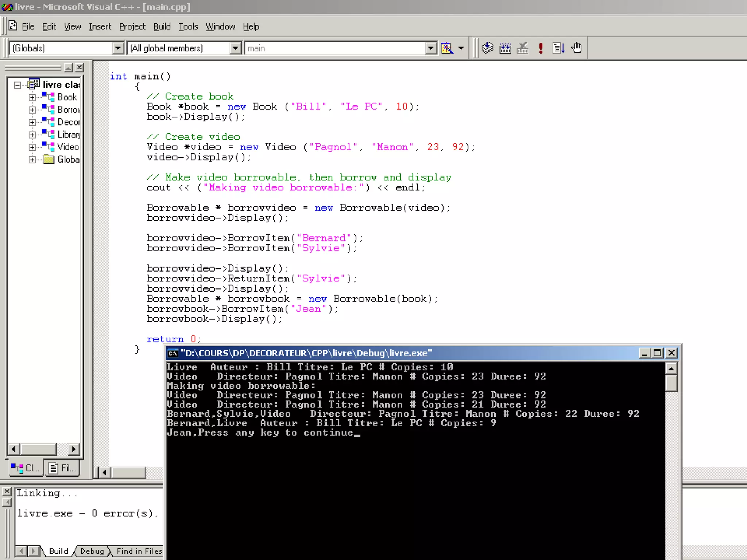
Task: Open the Project menu
Action: point(132,27)
